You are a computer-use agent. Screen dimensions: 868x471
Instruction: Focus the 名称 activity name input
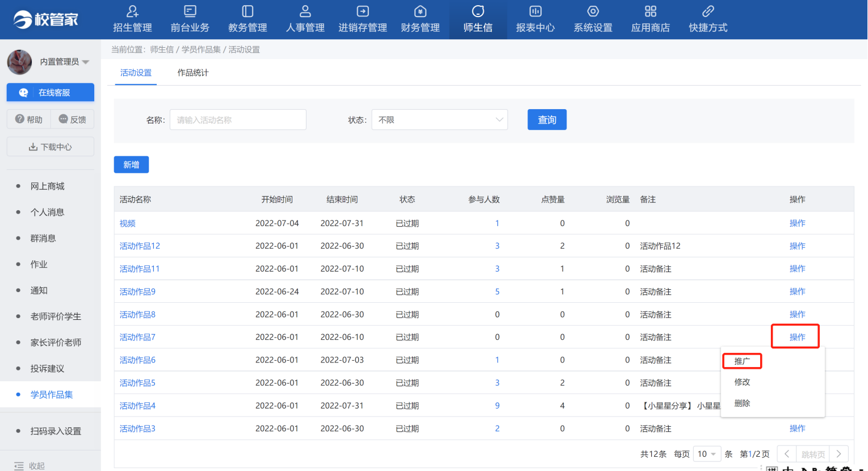click(238, 120)
